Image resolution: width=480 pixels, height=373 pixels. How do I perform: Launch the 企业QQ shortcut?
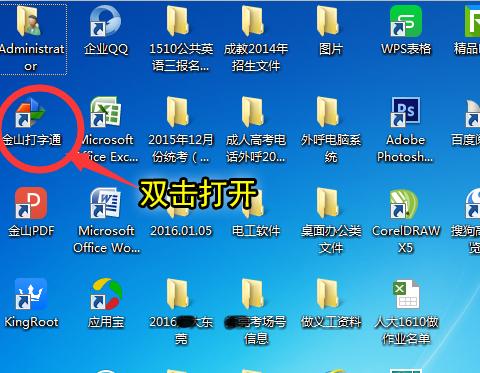click(x=106, y=22)
